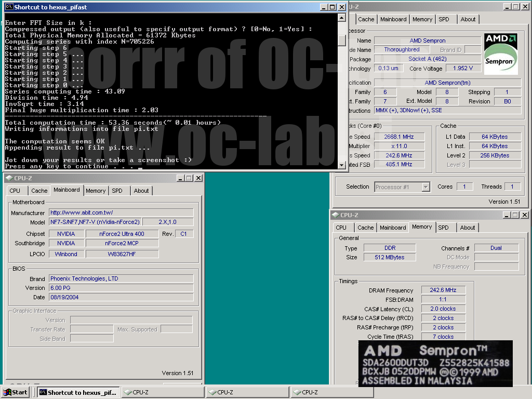Image resolution: width=532 pixels, height=399 pixels.
Task: Open Cache tab in Mainboard CPU-Z window
Action: coord(39,191)
